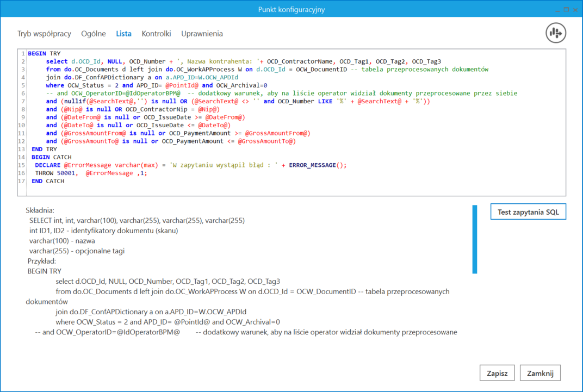The width and height of the screenshot is (583, 392).
Task: Click the END CATCH line in the editor
Action: (48, 181)
